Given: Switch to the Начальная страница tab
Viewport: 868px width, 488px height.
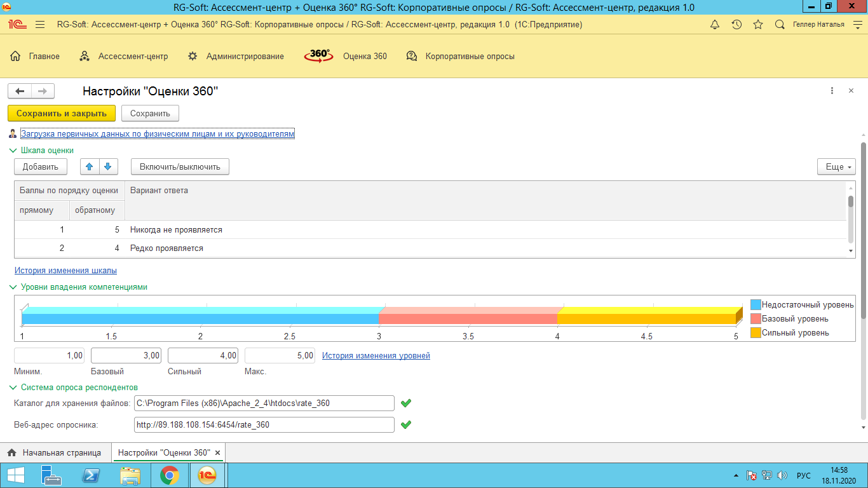Looking at the screenshot, I should click(55, 453).
